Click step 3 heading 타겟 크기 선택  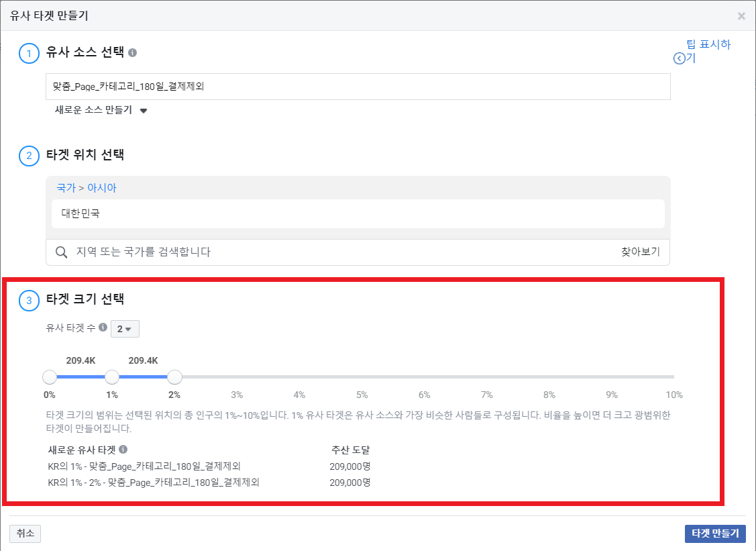85,299
